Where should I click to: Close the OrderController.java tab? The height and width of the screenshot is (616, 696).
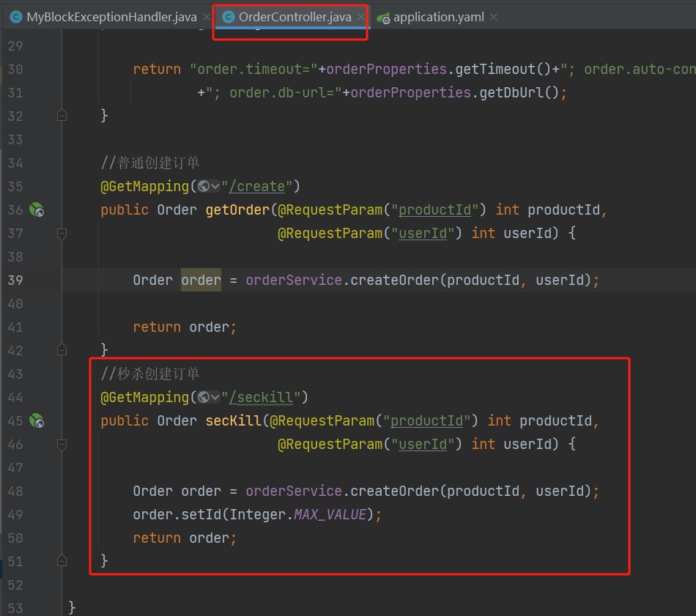point(361,17)
